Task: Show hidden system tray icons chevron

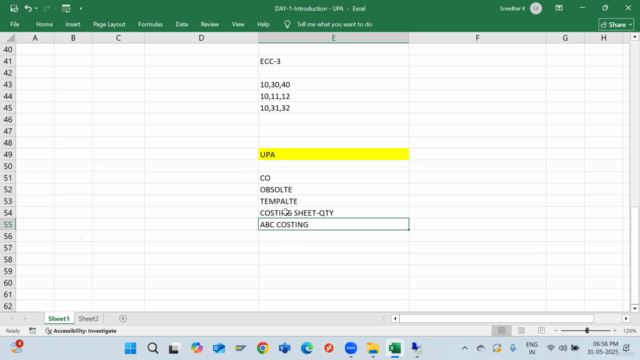Action: coord(464,348)
